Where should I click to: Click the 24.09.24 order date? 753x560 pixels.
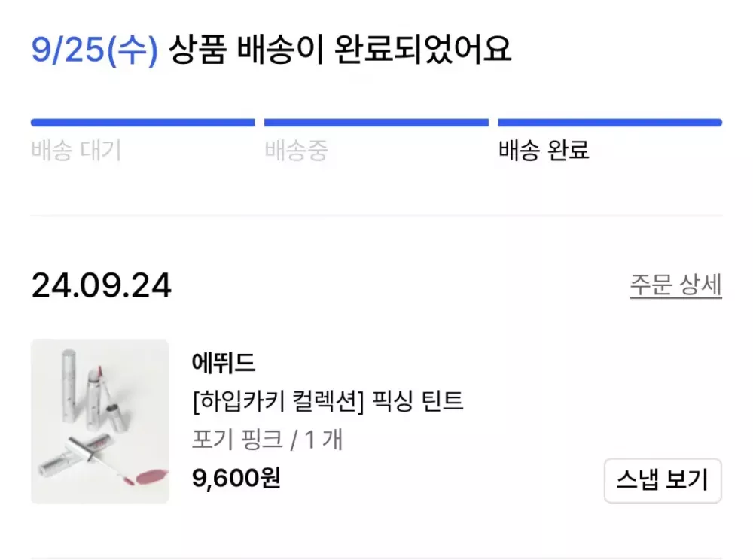[102, 286]
